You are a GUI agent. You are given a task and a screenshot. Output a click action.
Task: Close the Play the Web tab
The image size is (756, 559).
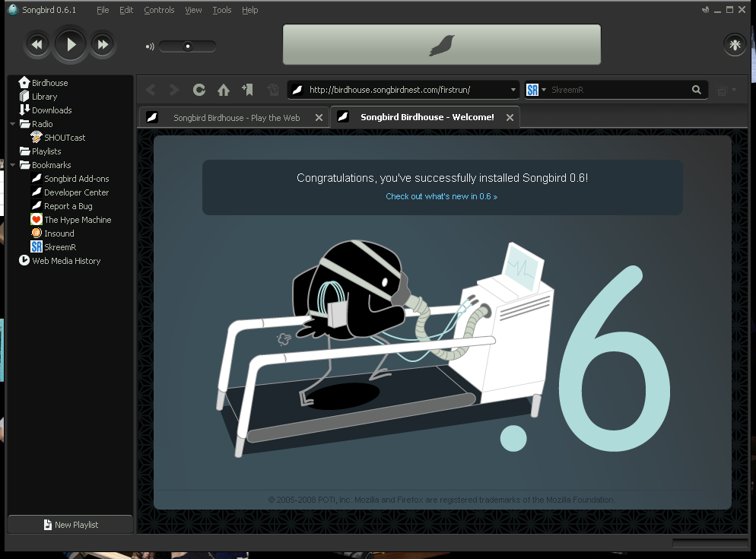tap(319, 118)
